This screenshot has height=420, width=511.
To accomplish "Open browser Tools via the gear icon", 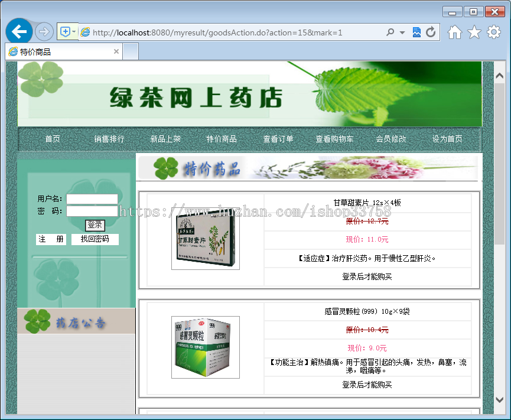I will [x=494, y=32].
